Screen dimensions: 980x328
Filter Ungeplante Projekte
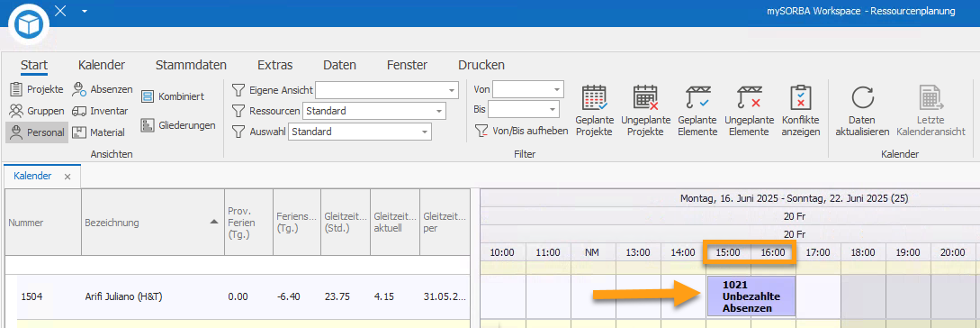point(645,111)
